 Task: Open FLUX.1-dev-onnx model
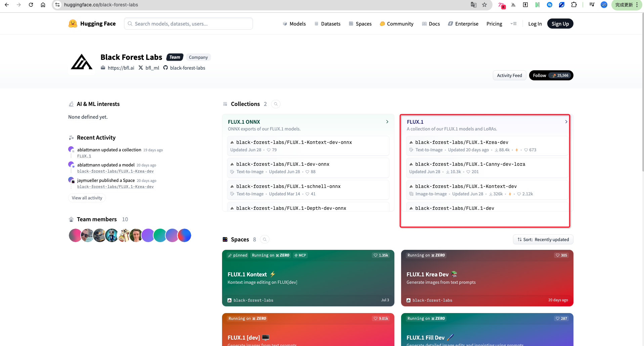coord(308,168)
